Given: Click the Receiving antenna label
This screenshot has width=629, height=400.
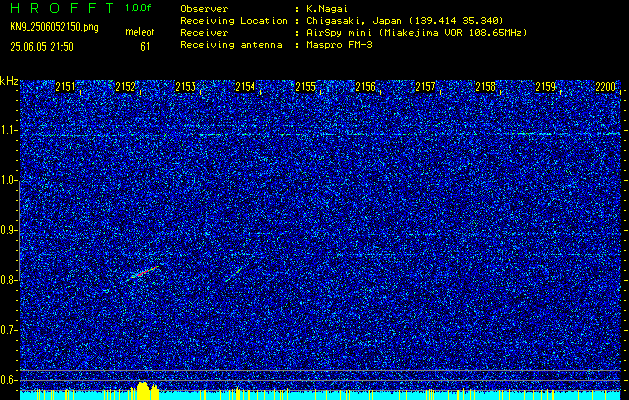Looking at the screenshot, I should [x=231, y=45].
